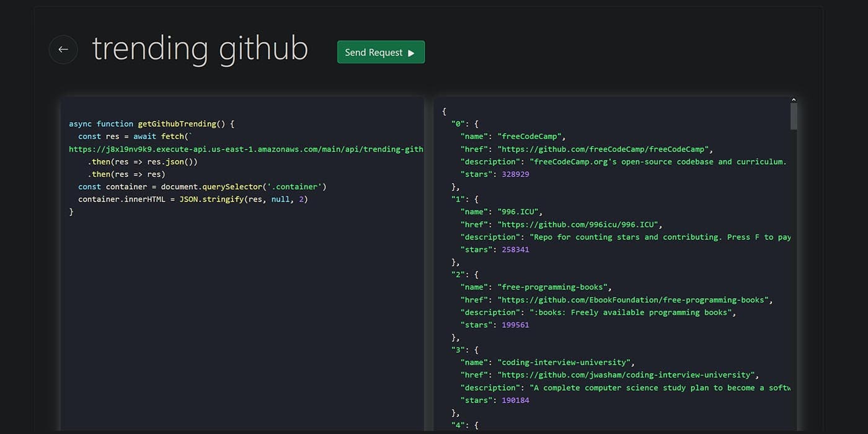The height and width of the screenshot is (434, 868).
Task: Click the "container.innerHTML = JSON.stringify" line
Action: point(193,199)
